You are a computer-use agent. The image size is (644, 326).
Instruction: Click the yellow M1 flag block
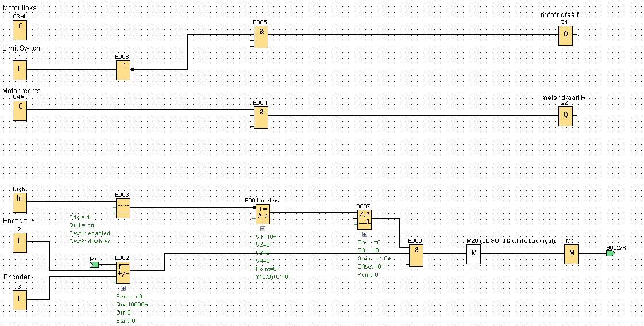click(x=572, y=254)
